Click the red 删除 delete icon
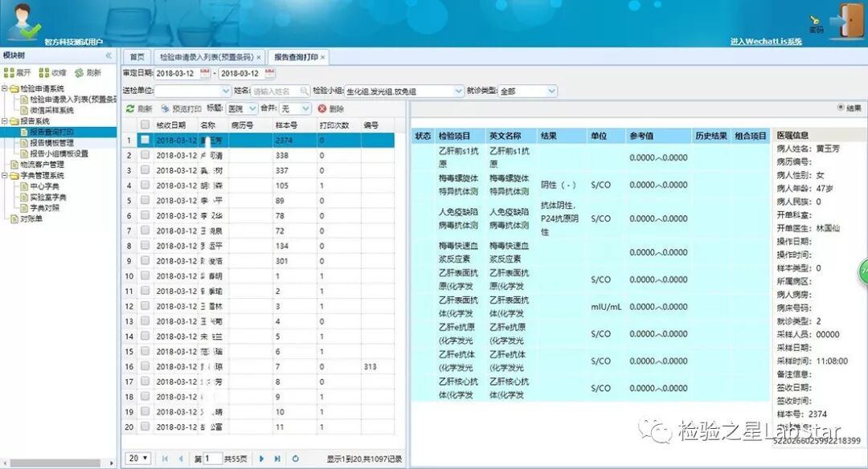This screenshot has height=469, width=868. coord(322,108)
